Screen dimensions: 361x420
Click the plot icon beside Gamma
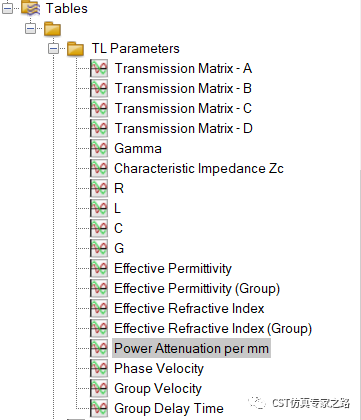pos(99,148)
